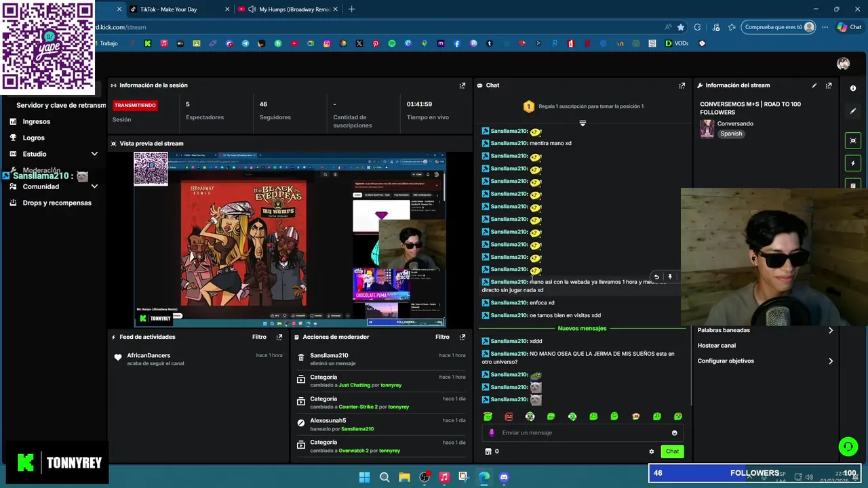Image resolution: width=868 pixels, height=488 pixels.
Task: Pop out the Chat panel
Action: click(682, 85)
